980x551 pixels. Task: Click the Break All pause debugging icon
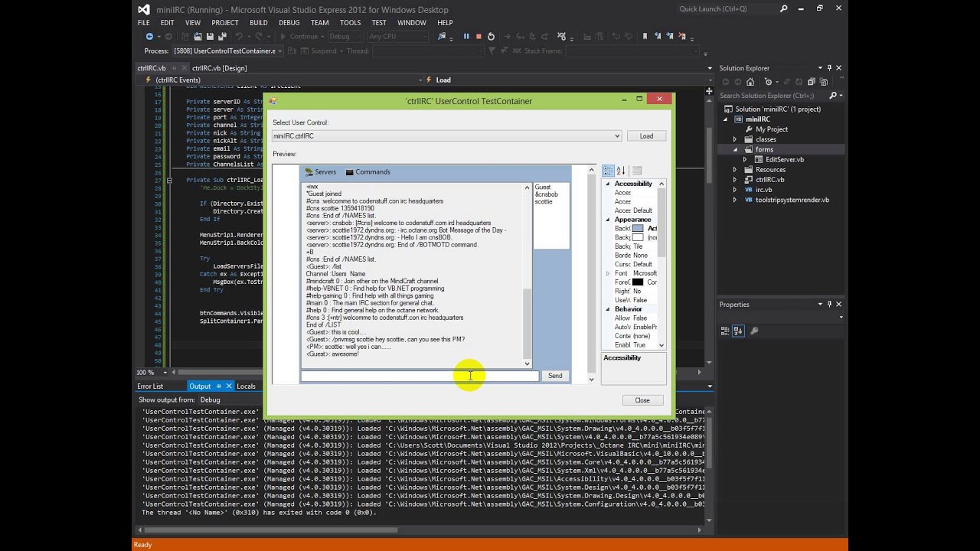pos(465,36)
